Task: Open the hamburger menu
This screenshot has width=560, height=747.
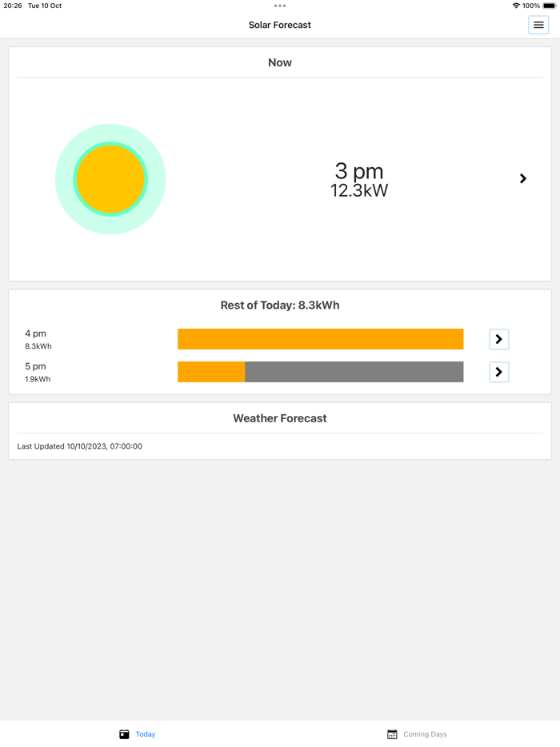Action: (x=538, y=25)
